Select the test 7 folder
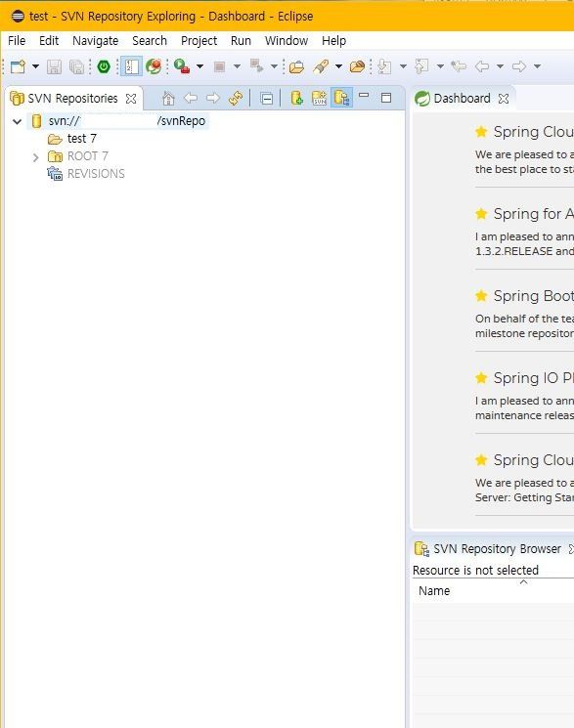 [81, 139]
